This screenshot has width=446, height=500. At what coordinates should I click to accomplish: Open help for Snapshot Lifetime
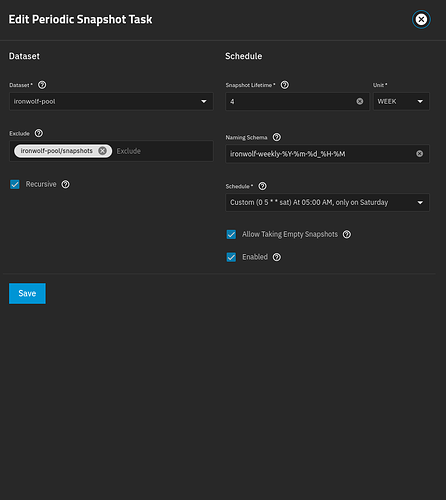pyautogui.click(x=285, y=85)
